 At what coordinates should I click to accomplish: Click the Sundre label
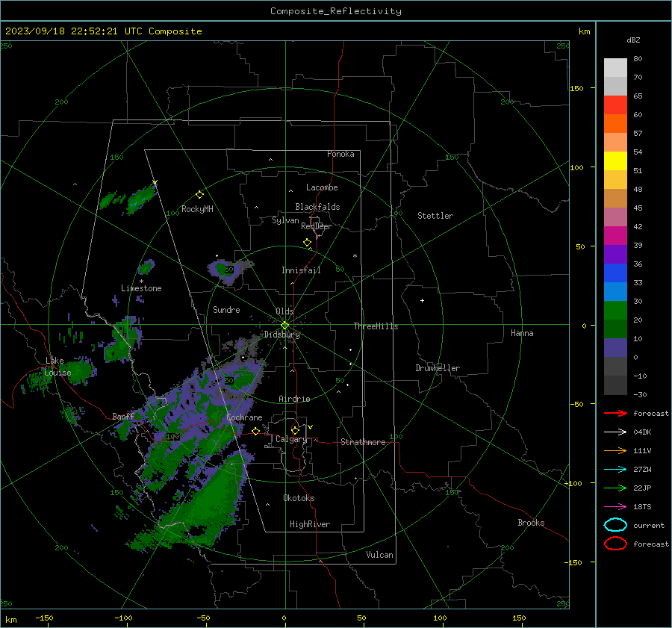[x=226, y=309]
